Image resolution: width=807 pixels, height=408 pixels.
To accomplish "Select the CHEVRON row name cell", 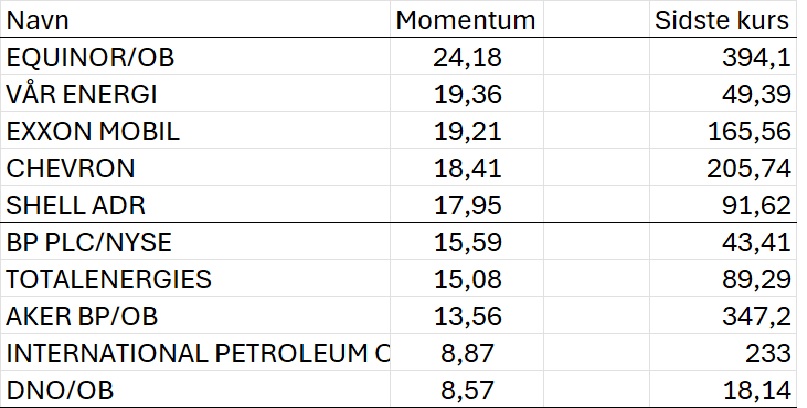I will pyautogui.click(x=195, y=168).
